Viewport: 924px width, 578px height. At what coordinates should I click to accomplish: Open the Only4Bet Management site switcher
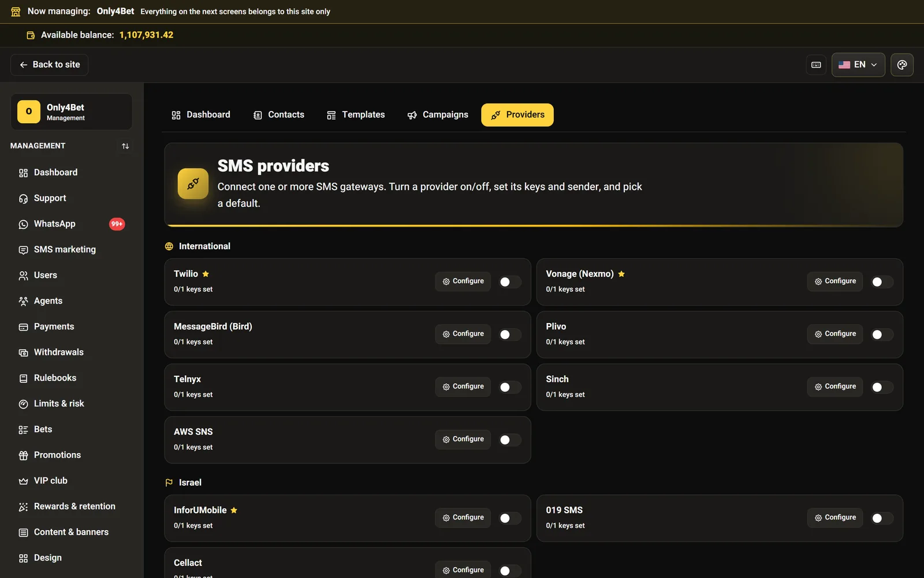point(71,112)
